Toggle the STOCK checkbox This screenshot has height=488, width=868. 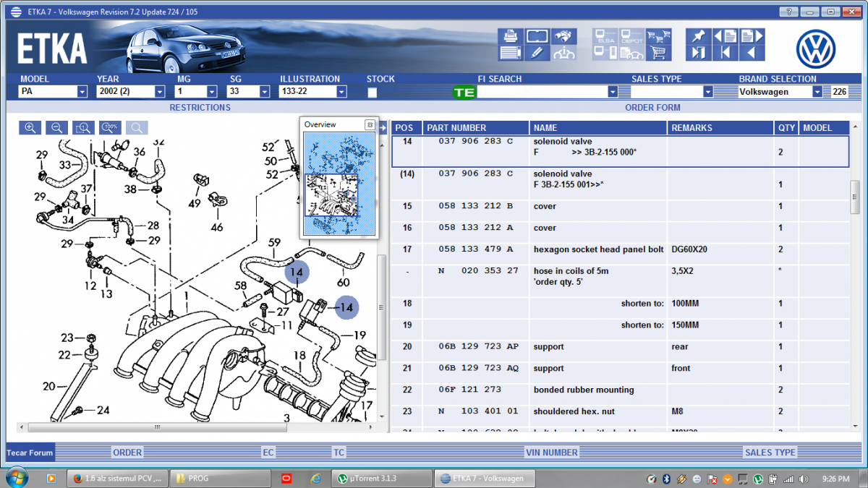[372, 93]
